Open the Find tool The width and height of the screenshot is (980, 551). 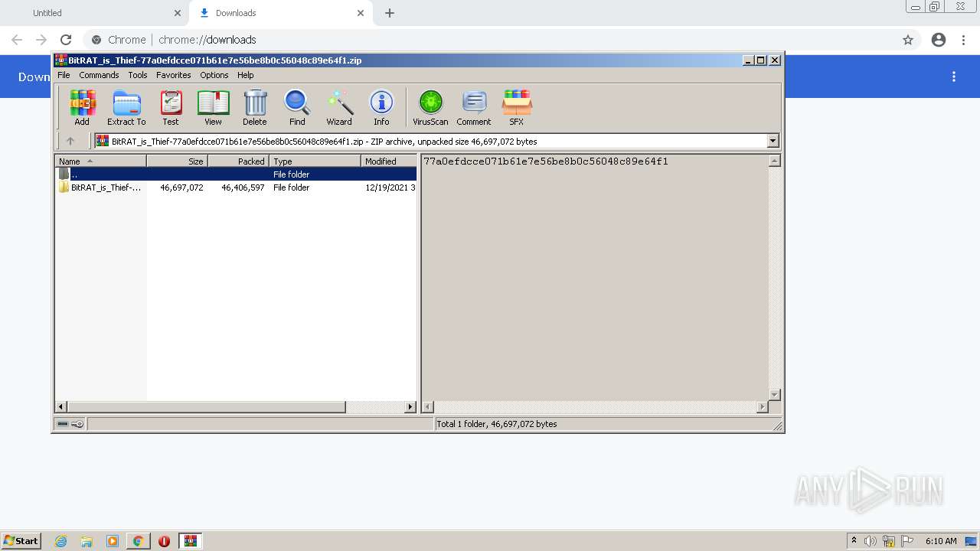297,107
